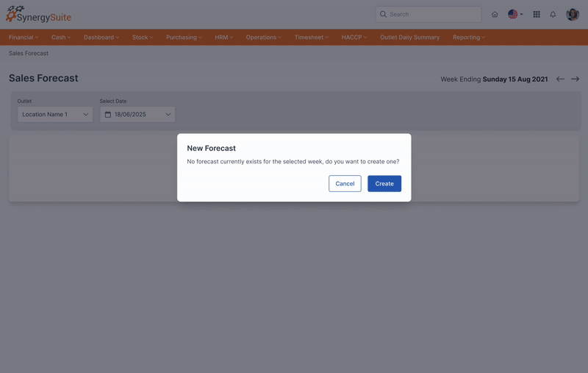
Task: Click the search magnifier icon
Action: [x=383, y=14]
